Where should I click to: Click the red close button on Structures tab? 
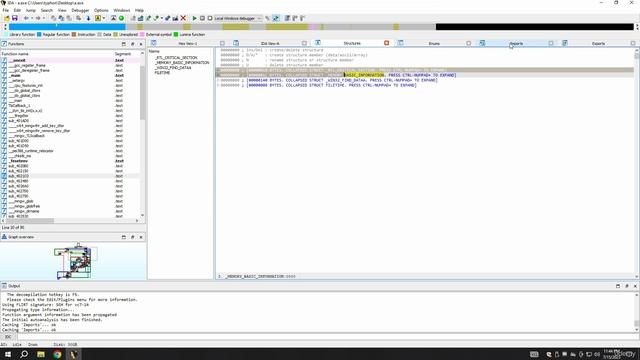(x=387, y=43)
